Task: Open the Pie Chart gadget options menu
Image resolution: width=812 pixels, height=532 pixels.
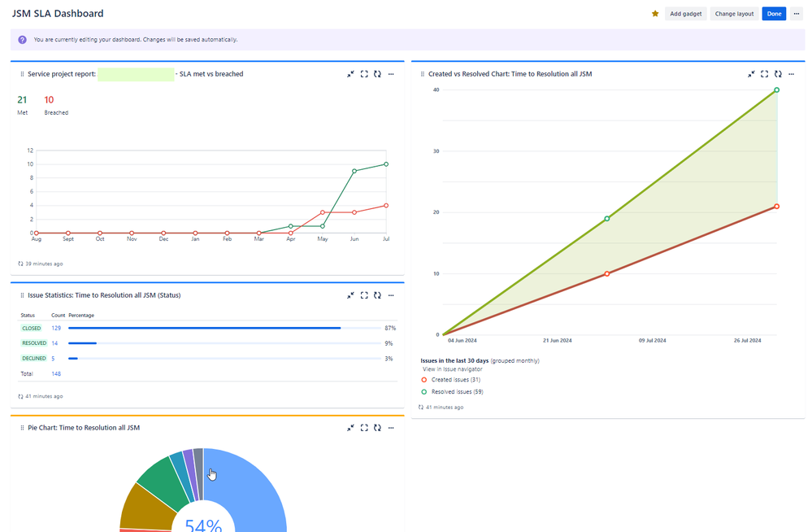Action: tap(390, 428)
